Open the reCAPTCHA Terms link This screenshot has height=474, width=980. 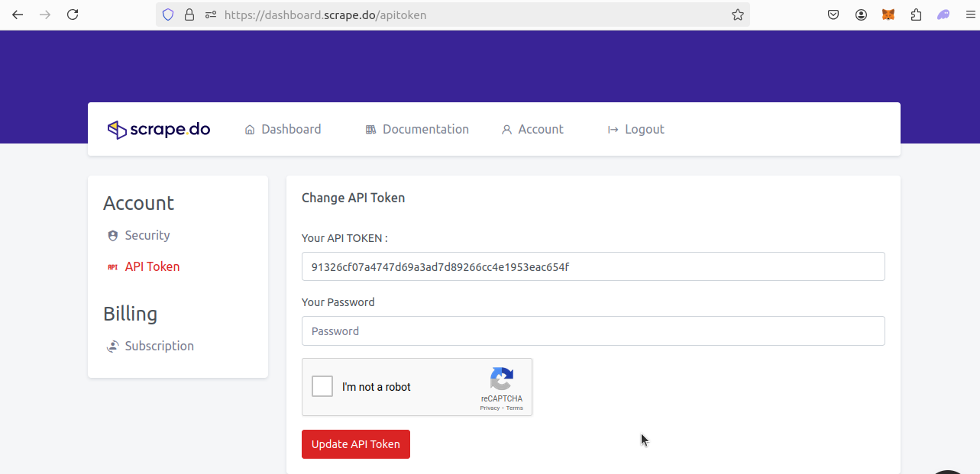click(515, 408)
